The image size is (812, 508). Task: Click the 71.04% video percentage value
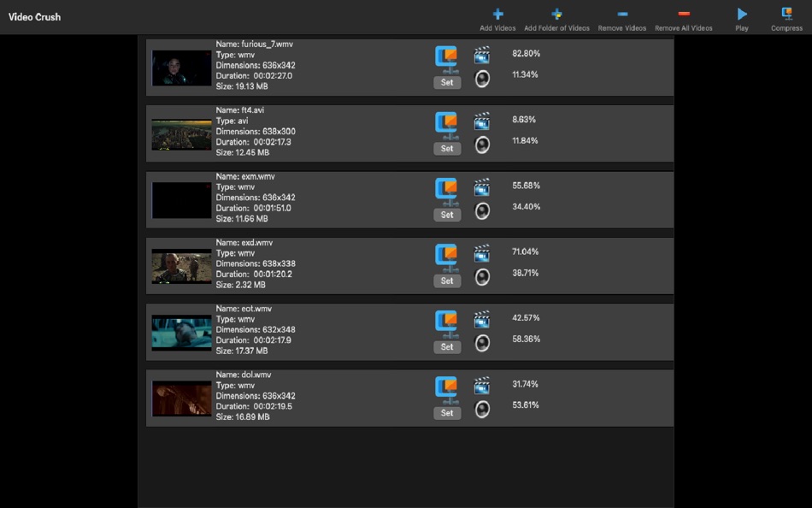(526, 252)
